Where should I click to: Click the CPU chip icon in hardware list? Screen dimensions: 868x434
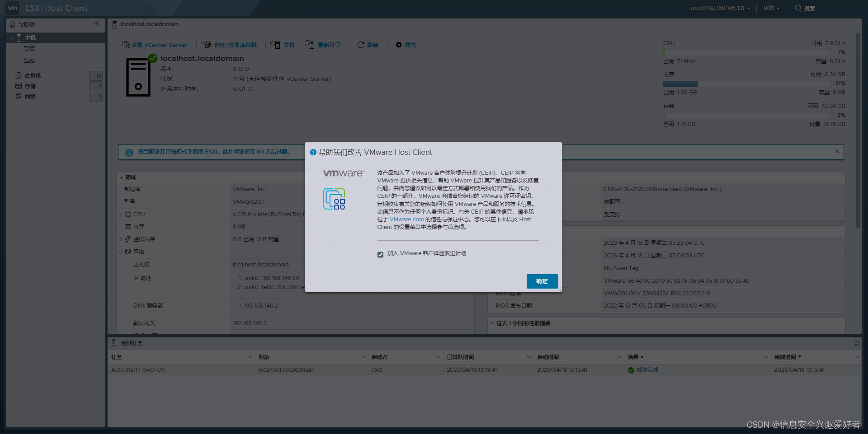[x=128, y=215]
